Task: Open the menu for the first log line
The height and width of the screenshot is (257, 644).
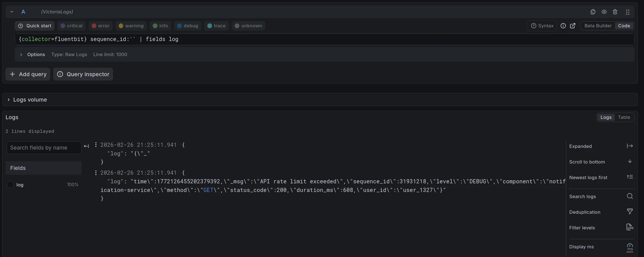Action: pos(96,145)
